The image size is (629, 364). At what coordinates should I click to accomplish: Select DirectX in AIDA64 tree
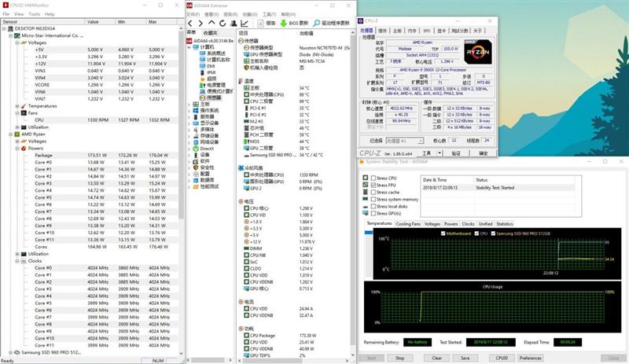coord(204,149)
